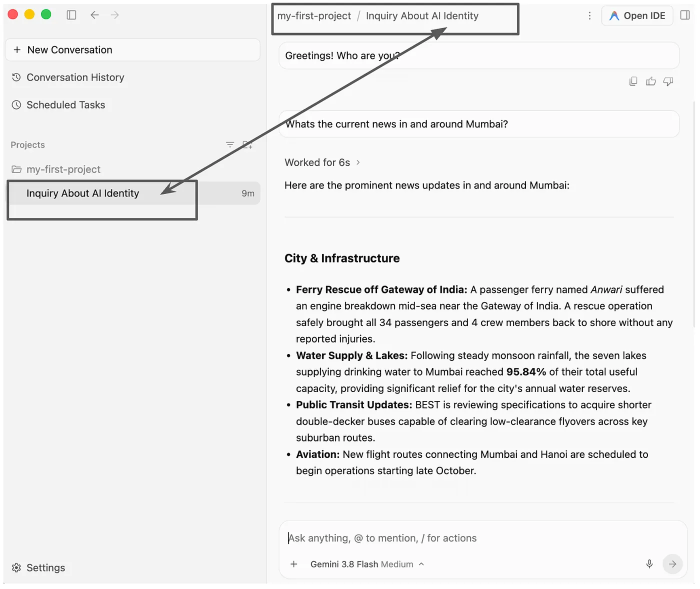Toggle the right side panel icon
Image resolution: width=700 pixels, height=589 pixels.
click(x=685, y=15)
